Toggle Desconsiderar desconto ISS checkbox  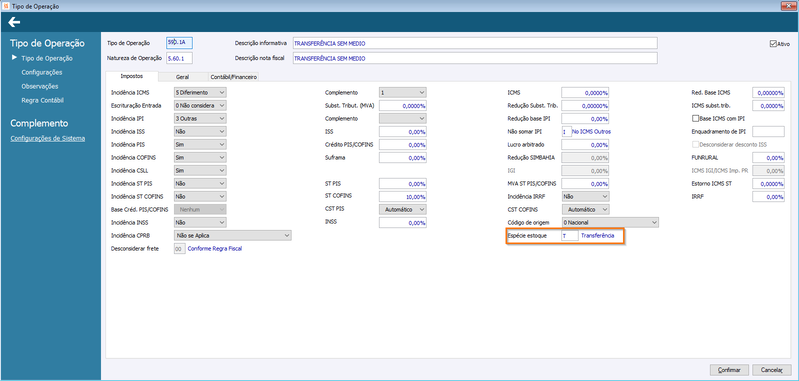pos(695,145)
